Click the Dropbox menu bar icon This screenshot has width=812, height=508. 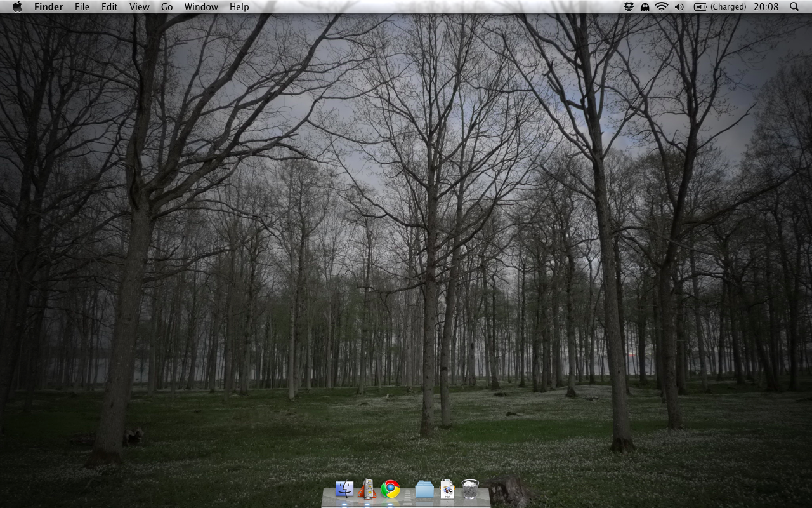[629, 6]
